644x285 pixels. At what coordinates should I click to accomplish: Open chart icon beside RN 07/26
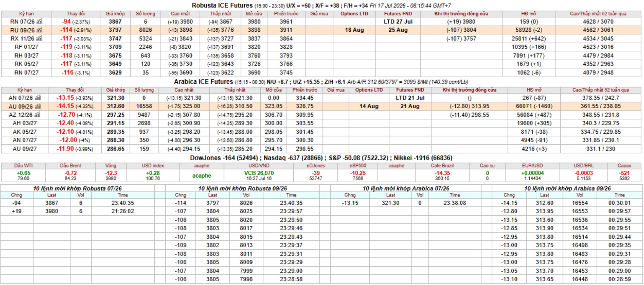pyautogui.click(x=39, y=22)
